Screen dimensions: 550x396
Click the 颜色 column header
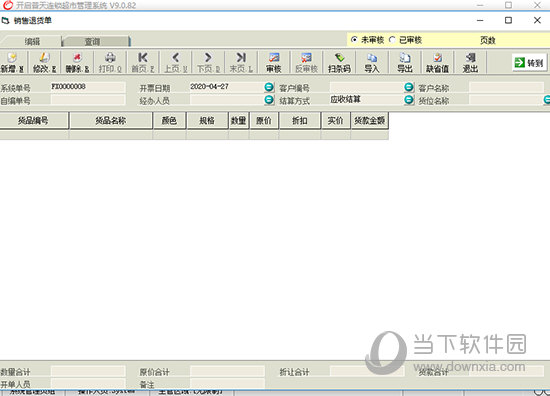tap(169, 121)
